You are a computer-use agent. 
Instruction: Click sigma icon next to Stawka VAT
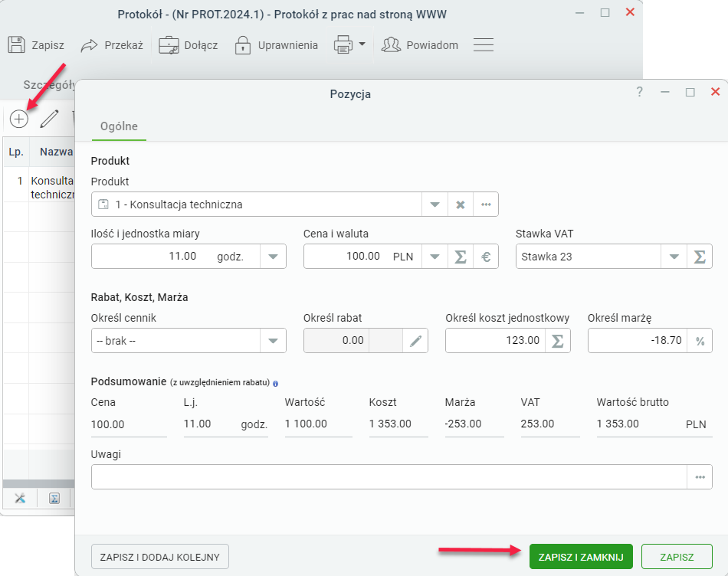(x=699, y=256)
